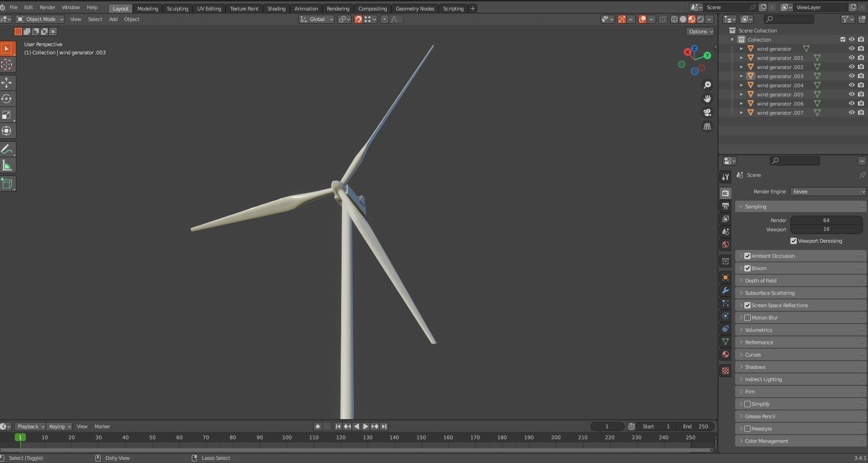Jump to the last frame
The image size is (868, 463).
point(384,426)
